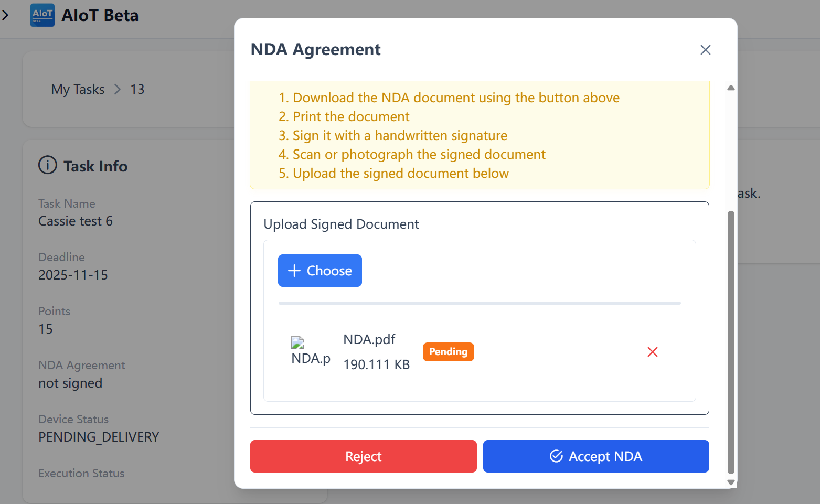Click the check-circle icon in Accept NDA
The image size is (820, 504).
click(556, 456)
